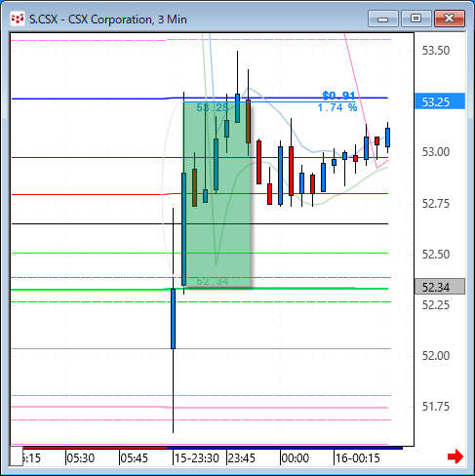Click the 52.00 price scale label
Viewport: 475px width, 476px height.
coord(436,356)
